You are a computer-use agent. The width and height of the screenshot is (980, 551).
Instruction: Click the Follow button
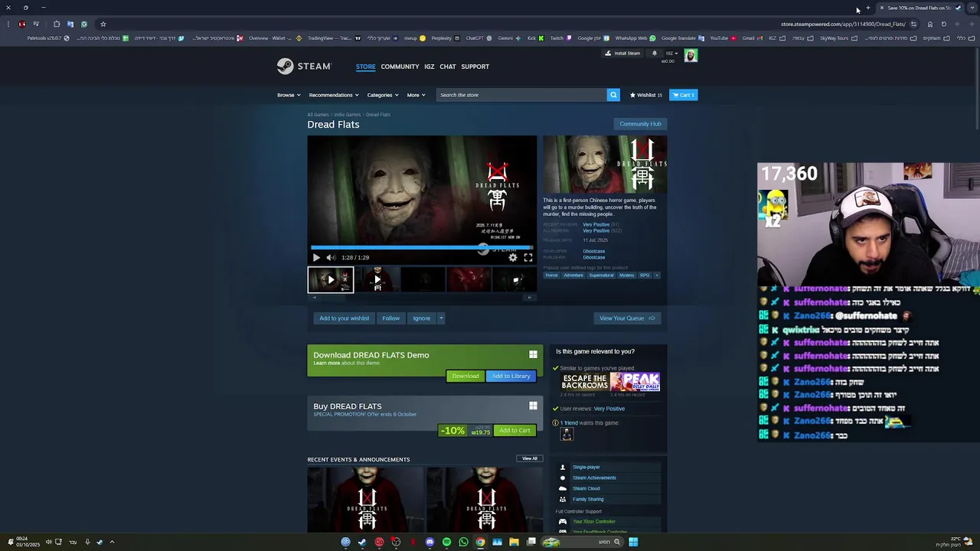coord(390,318)
